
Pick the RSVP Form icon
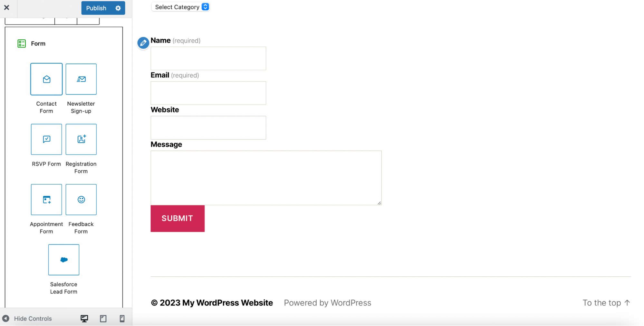click(x=46, y=139)
